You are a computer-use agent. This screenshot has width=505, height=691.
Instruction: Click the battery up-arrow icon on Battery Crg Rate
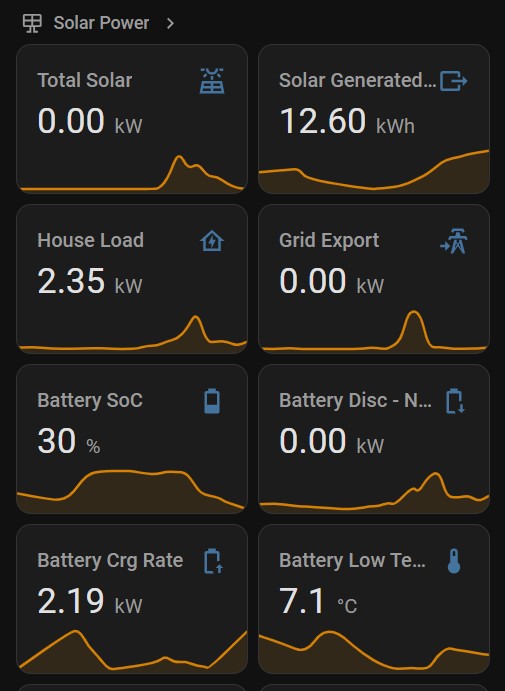[214, 561]
